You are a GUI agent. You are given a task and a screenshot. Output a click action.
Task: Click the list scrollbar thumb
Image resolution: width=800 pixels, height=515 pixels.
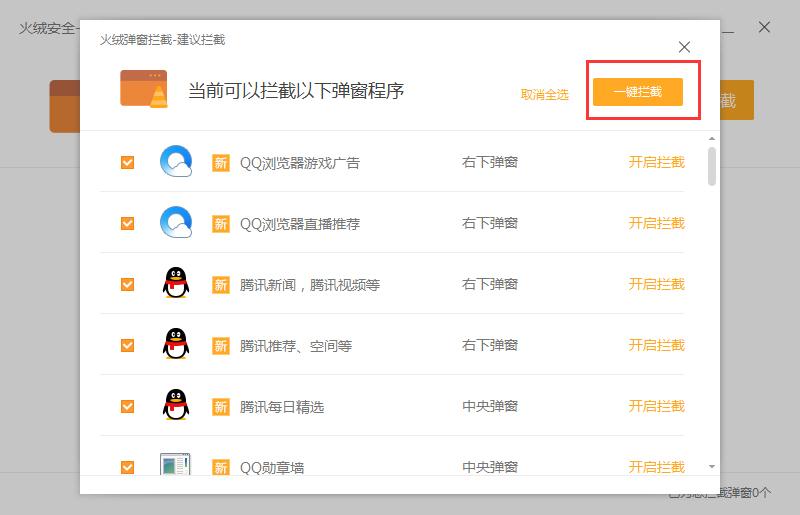[x=712, y=166]
